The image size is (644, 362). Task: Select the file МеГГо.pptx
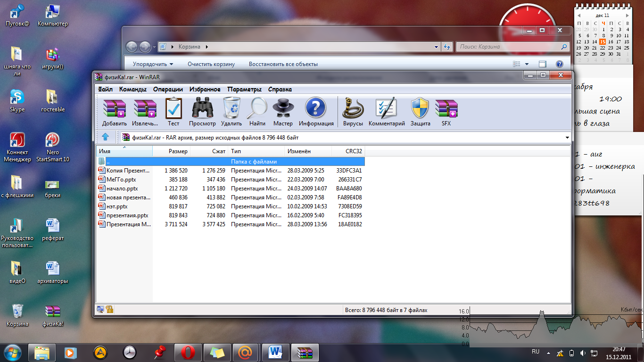click(x=231, y=180)
